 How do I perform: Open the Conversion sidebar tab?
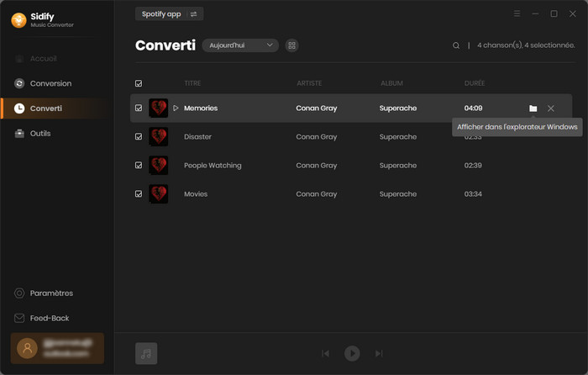(x=50, y=83)
